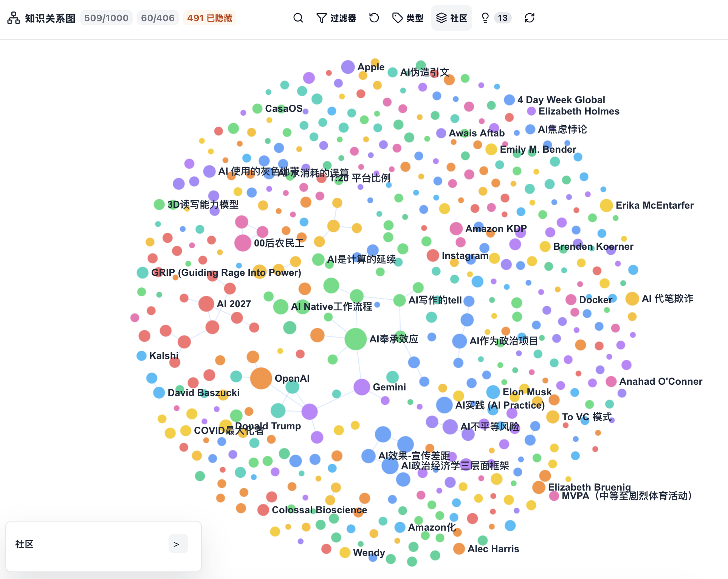
Task: Select the AI写作的tell node
Action: point(400,300)
